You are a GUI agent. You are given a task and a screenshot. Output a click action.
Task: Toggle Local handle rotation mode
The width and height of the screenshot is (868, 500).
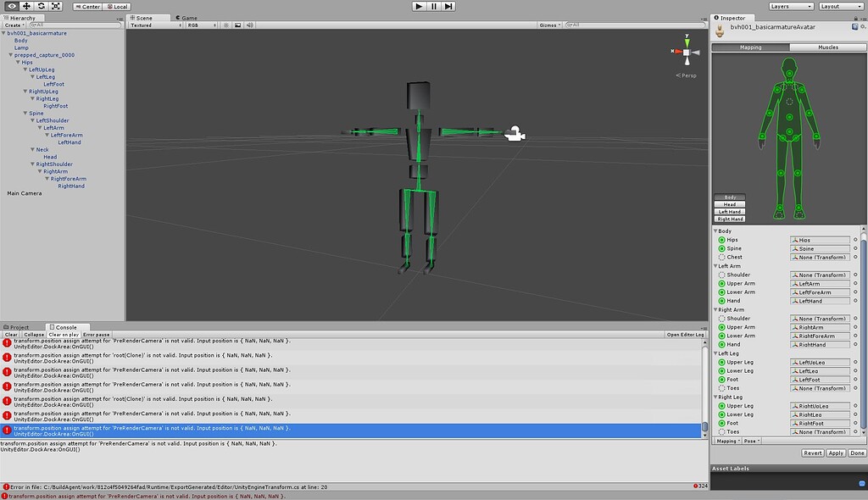116,6
